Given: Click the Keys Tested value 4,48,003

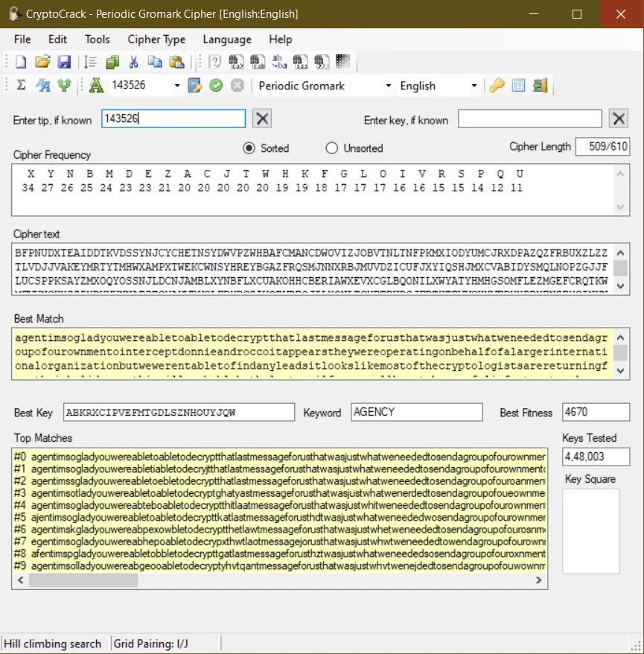Looking at the screenshot, I should click(596, 457).
